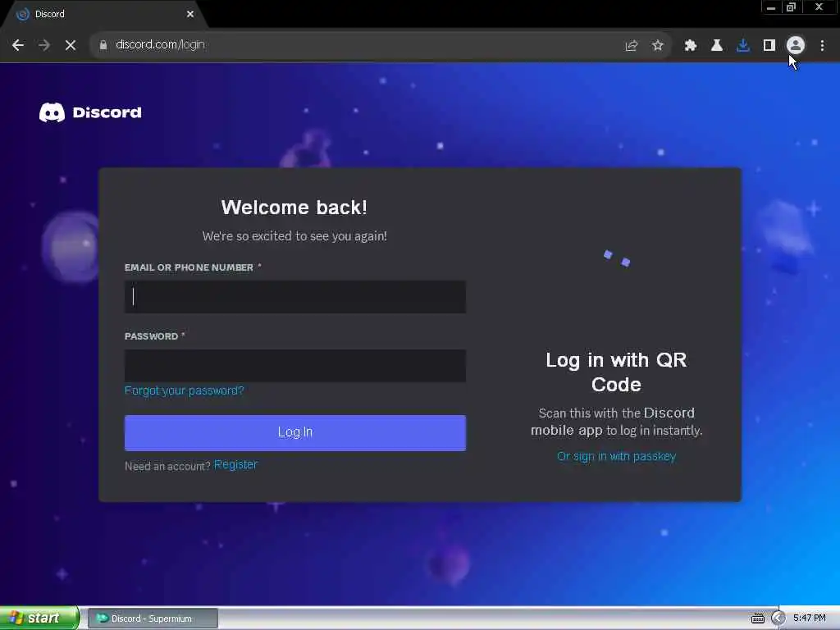Image resolution: width=840 pixels, height=630 pixels.
Task: Share this page using the share icon
Action: coord(631,46)
